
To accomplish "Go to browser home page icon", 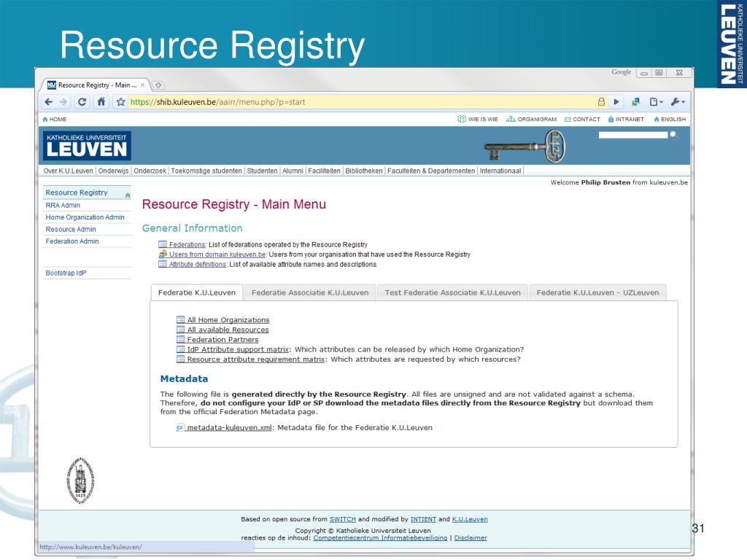I will coord(101,102).
